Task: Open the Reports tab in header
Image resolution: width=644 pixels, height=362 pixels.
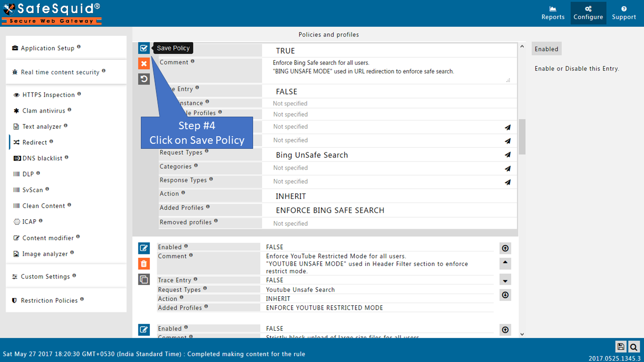Action: coord(553,13)
